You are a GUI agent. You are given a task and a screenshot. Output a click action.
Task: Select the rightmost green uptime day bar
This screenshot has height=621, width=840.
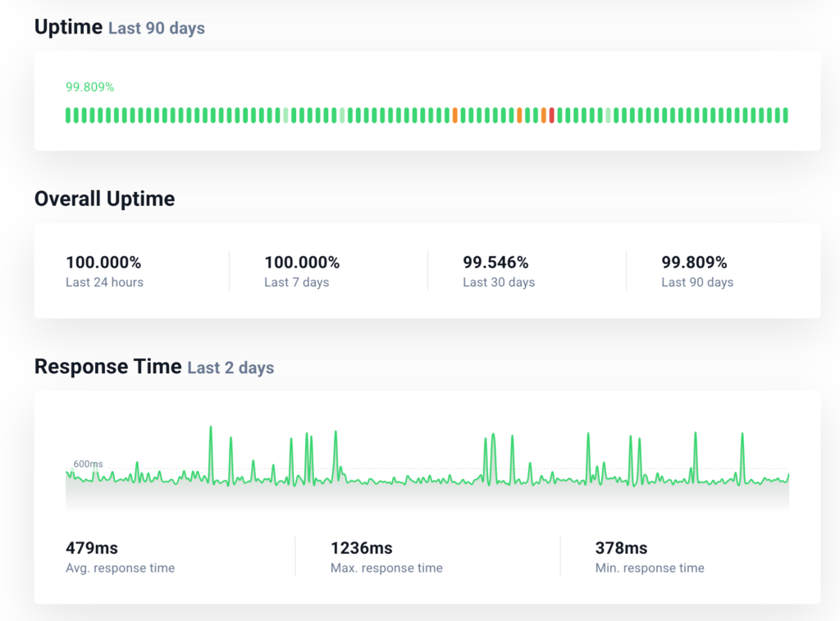coord(785,115)
